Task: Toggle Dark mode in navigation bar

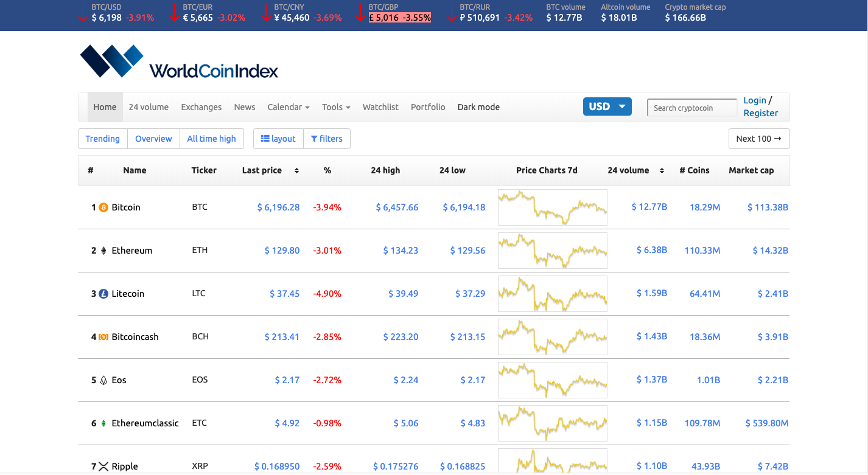Action: pos(478,107)
